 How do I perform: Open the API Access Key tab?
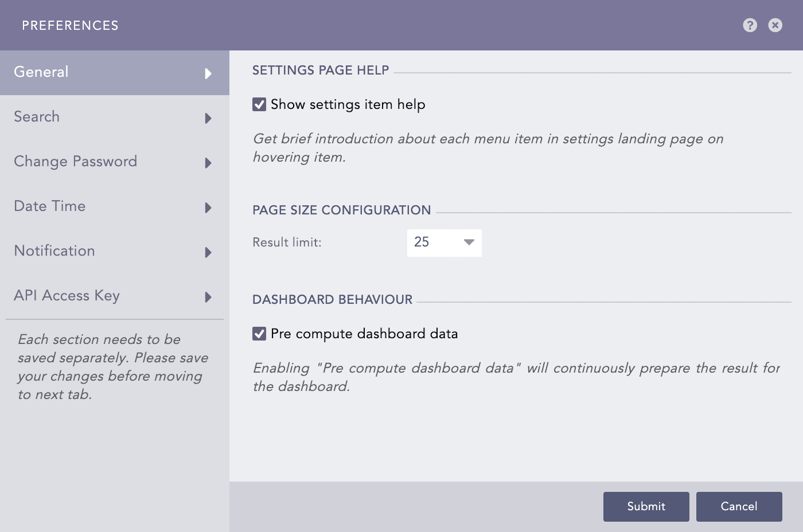pos(67,296)
